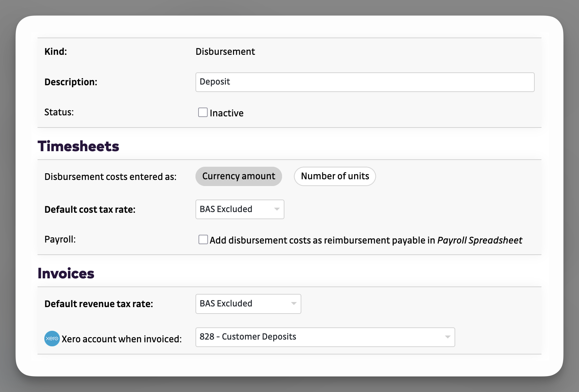
Task: Click the Invoices section heading
Action: (66, 273)
